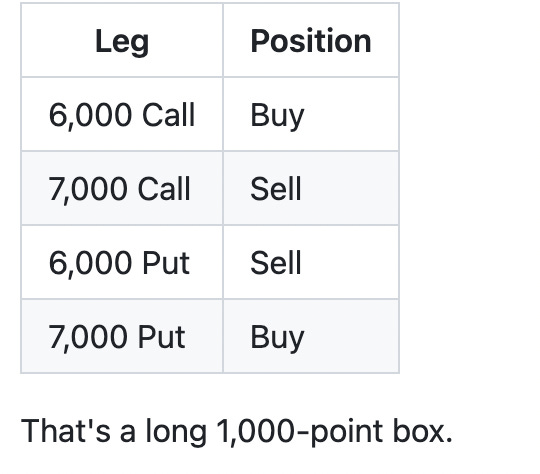540x474 pixels.
Task: Click the Leg column header
Action: [x=122, y=40]
